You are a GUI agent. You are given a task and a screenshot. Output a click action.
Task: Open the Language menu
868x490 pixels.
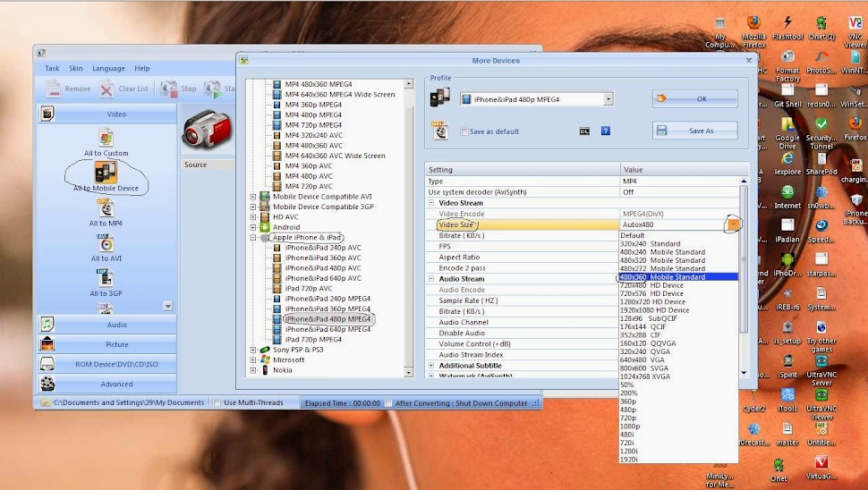[x=108, y=69]
